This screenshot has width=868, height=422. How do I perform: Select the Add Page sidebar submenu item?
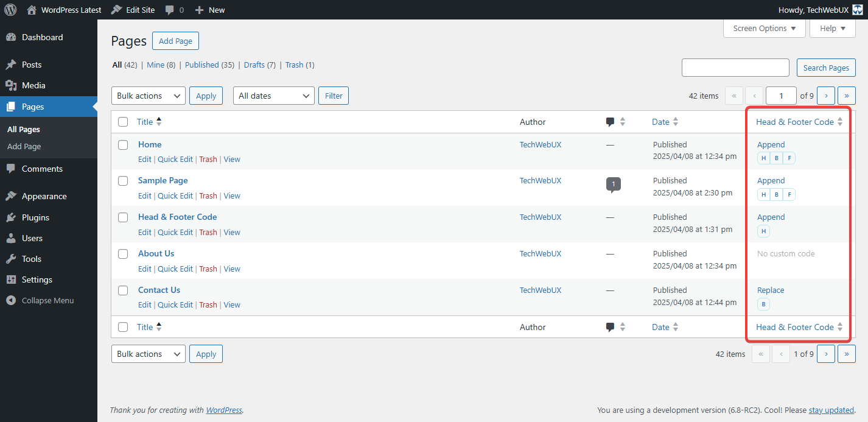pyautogui.click(x=24, y=146)
